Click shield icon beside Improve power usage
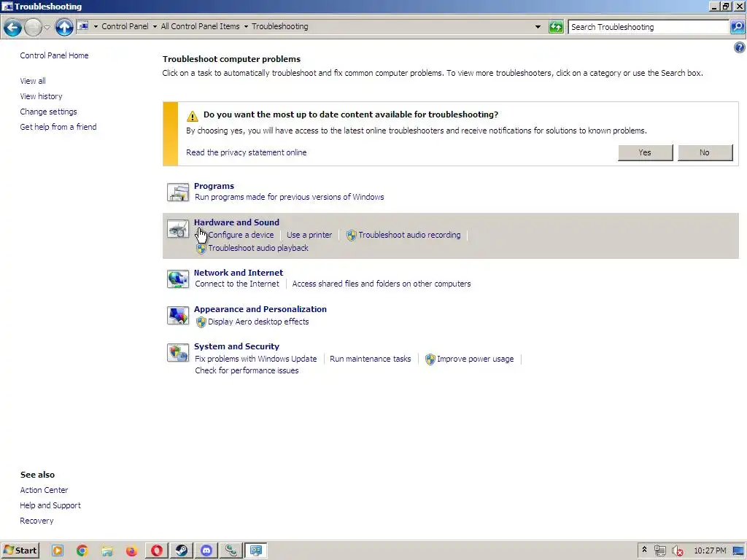The width and height of the screenshot is (747, 560). (x=430, y=359)
